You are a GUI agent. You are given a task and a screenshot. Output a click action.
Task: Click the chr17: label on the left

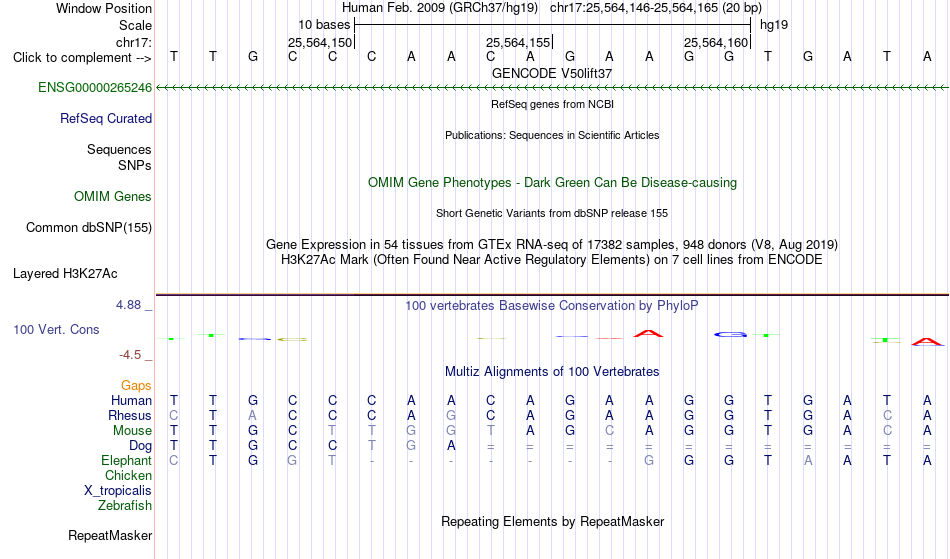(x=133, y=42)
